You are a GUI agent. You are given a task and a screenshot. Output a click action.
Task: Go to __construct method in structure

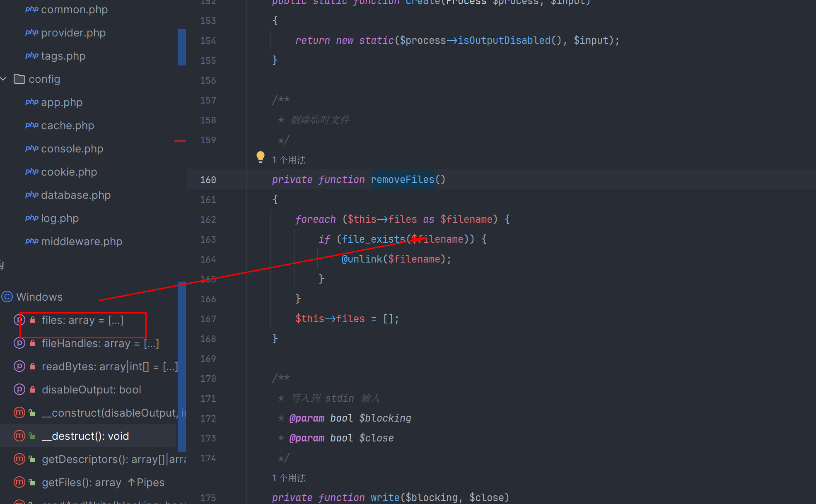(114, 413)
